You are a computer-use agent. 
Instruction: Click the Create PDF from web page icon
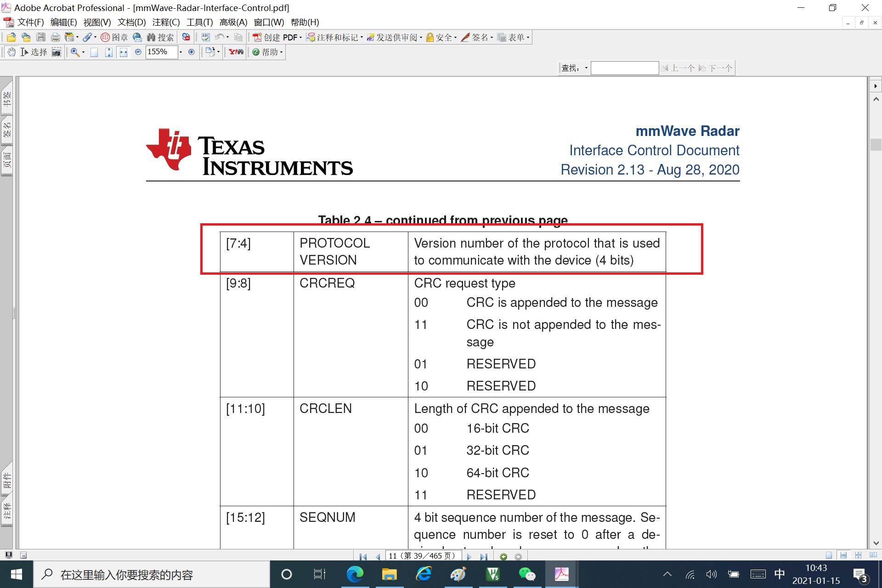coord(26,37)
